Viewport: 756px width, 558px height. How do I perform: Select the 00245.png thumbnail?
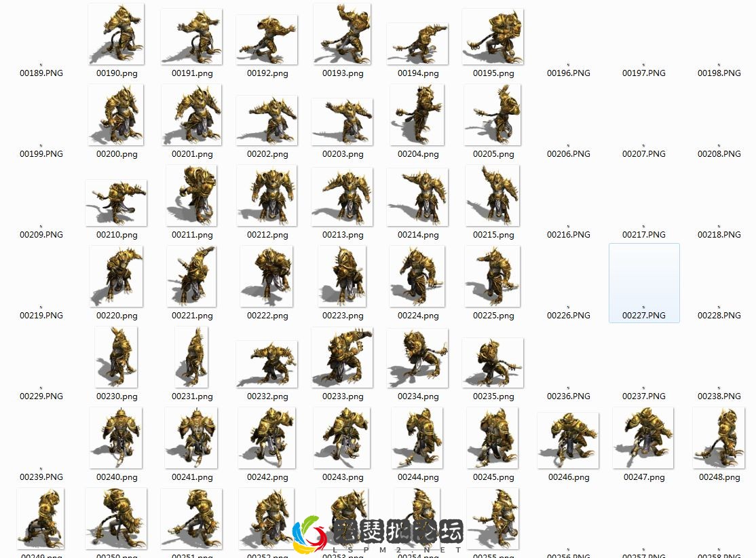(x=493, y=438)
